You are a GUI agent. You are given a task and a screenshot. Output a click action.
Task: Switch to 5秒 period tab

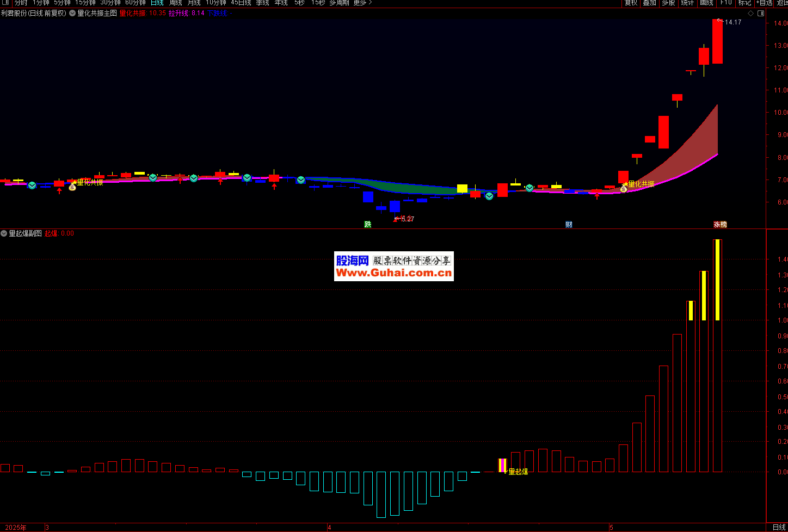pos(299,3)
